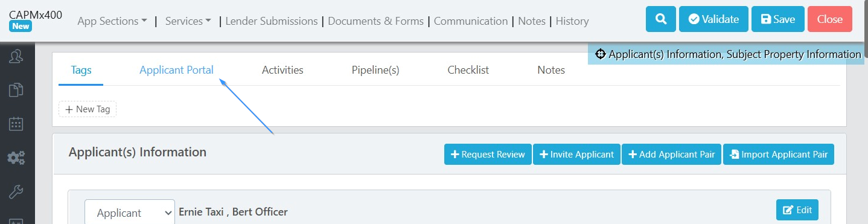This screenshot has width=868, height=224.
Task: Click the applicant names Ernie Taxi , Bert Officer
Action: [x=233, y=212]
